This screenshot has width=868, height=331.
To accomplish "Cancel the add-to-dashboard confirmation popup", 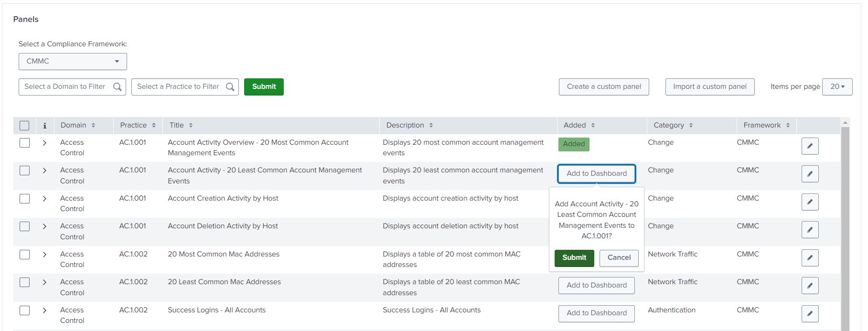I will [x=619, y=258].
